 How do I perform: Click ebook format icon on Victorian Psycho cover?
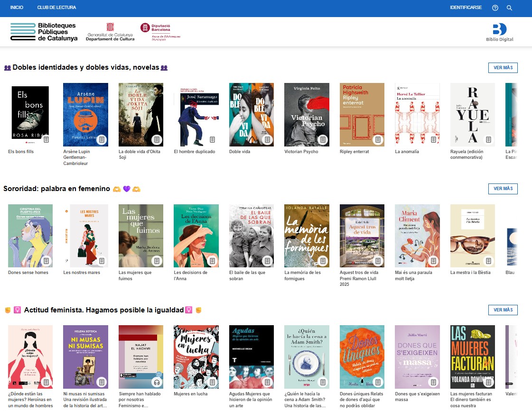pos(323,140)
